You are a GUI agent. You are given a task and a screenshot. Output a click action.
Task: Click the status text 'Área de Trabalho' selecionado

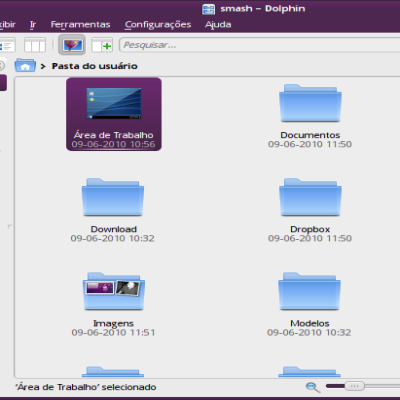86,387
